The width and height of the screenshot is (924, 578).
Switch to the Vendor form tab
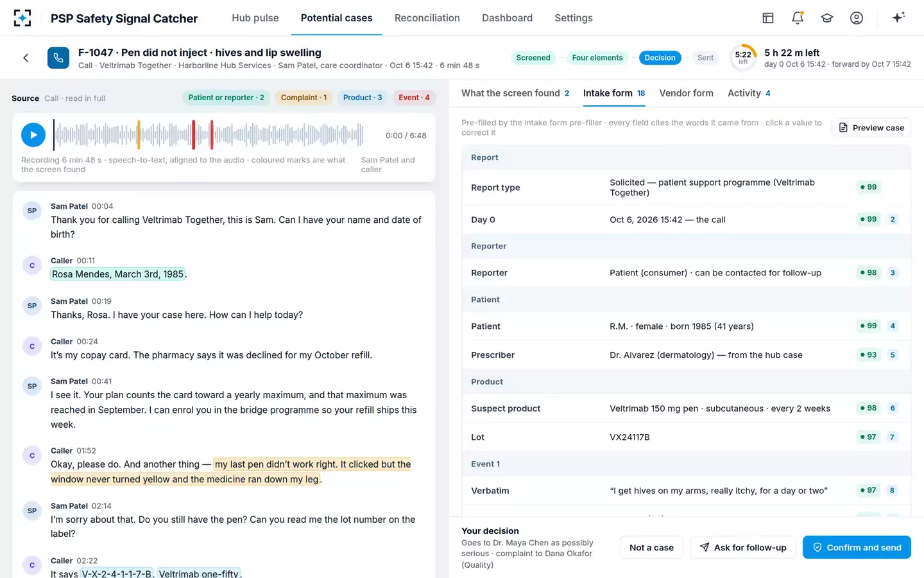click(x=686, y=93)
